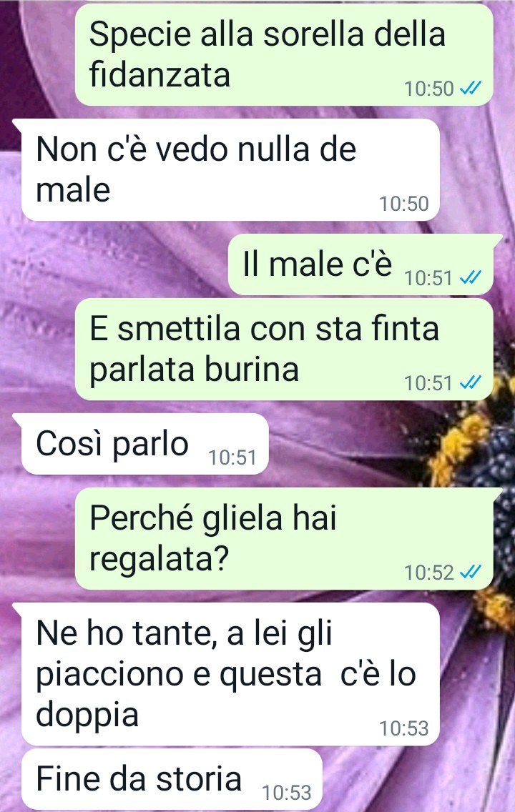Tap the 10:51 timestamp beside 'Così parlo'
The width and height of the screenshot is (515, 812).
pyautogui.click(x=232, y=457)
